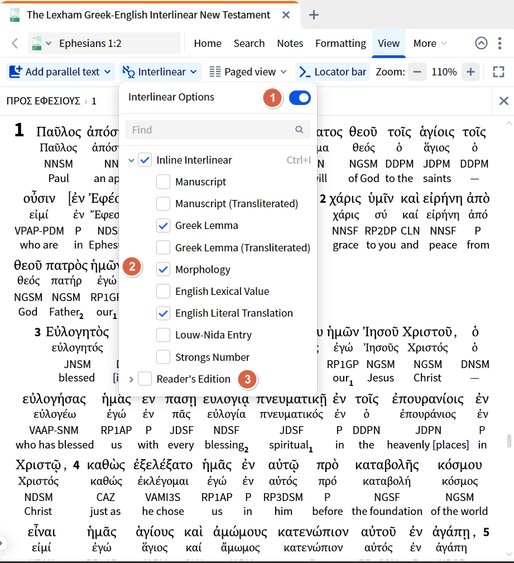This screenshot has width=514, height=563.
Task: Click chapter 1 in the locator bar
Action: point(94,101)
